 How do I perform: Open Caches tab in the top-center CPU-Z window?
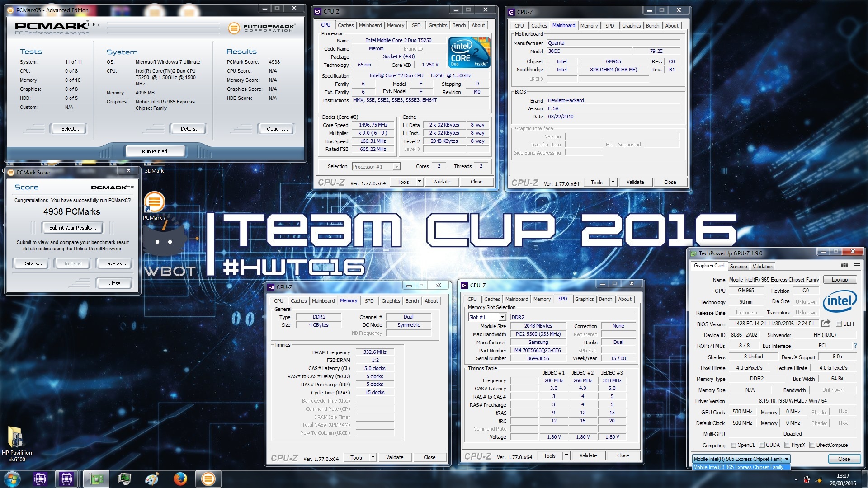tap(345, 25)
